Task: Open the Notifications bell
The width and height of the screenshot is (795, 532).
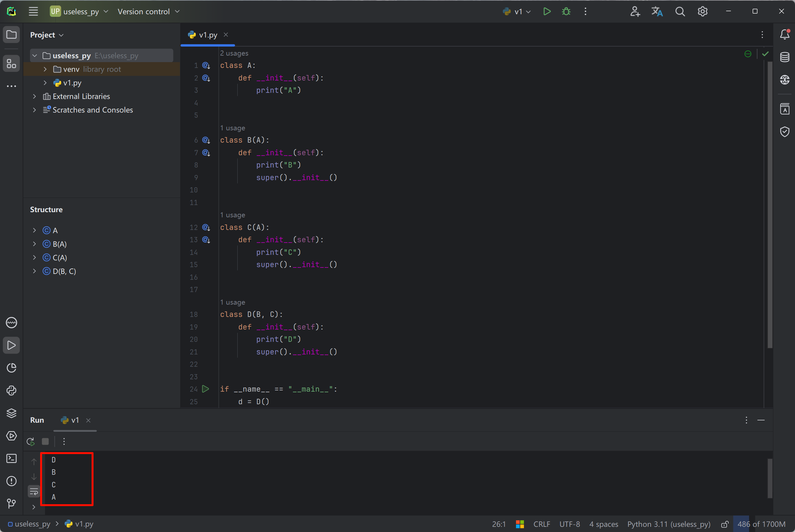Action: point(784,34)
